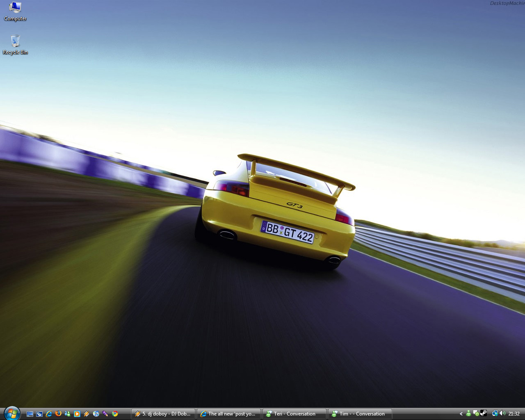Launch Windows Media Player from Quick Launch
Screen dimensions: 525x420
tap(77, 414)
